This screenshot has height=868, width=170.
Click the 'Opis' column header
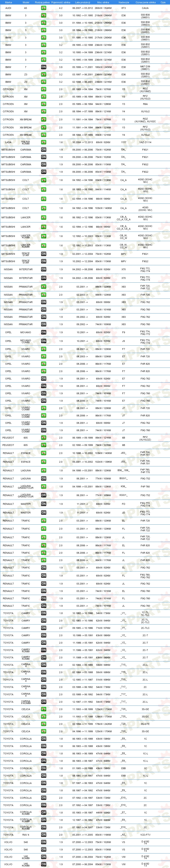[x=163, y=2]
